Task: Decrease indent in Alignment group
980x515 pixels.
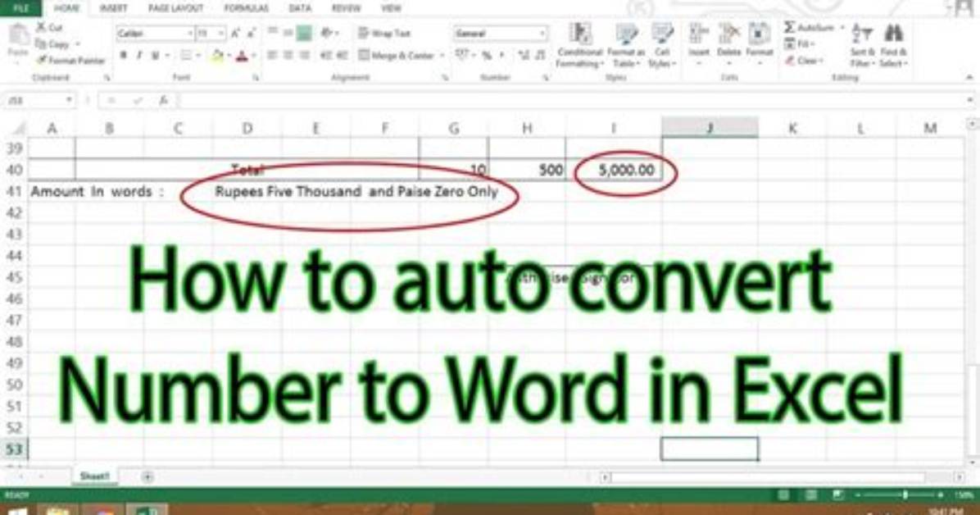Action: (x=325, y=56)
